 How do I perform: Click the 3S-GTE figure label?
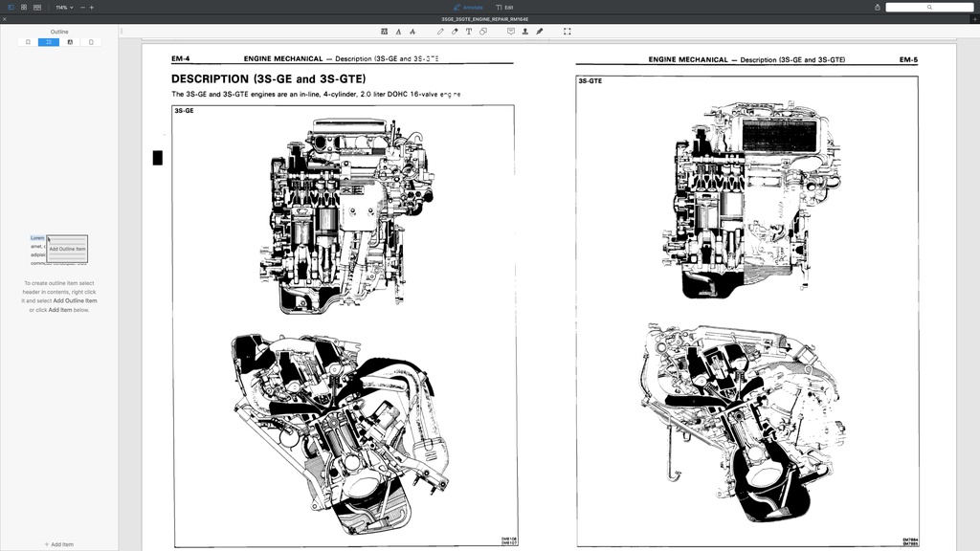coord(590,81)
